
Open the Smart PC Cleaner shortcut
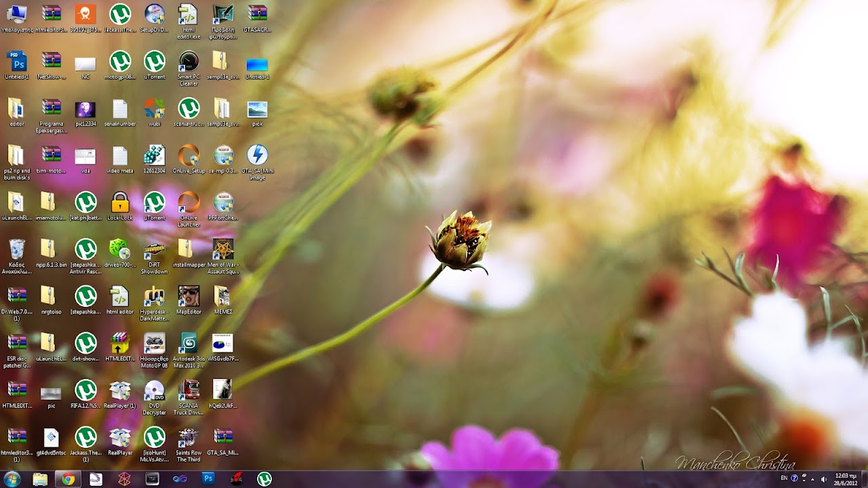[189, 68]
